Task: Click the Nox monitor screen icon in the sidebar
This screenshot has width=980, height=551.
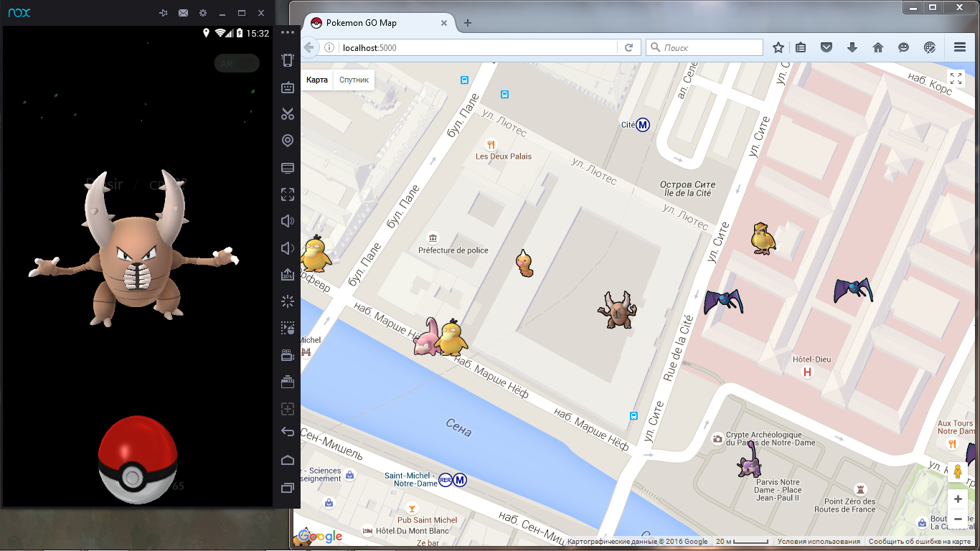Action: point(288,168)
